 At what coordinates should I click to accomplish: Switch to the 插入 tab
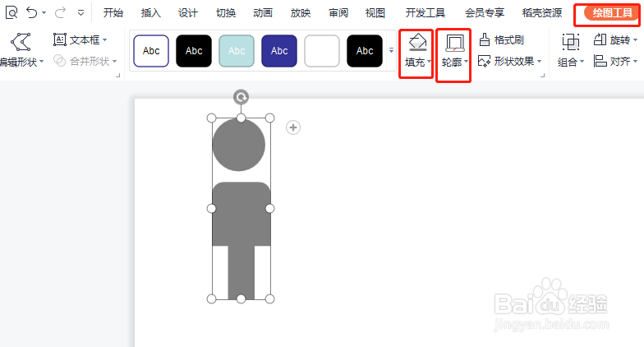[x=151, y=13]
